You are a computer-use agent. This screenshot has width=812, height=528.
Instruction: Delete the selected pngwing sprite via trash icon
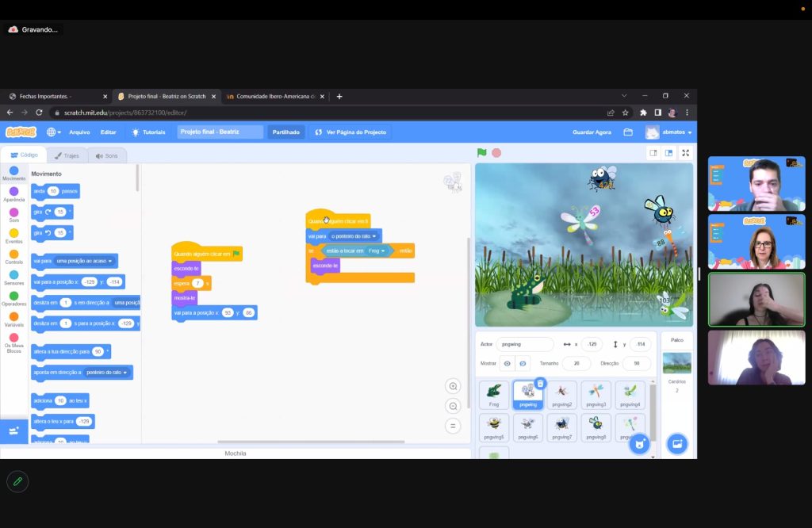coord(540,384)
